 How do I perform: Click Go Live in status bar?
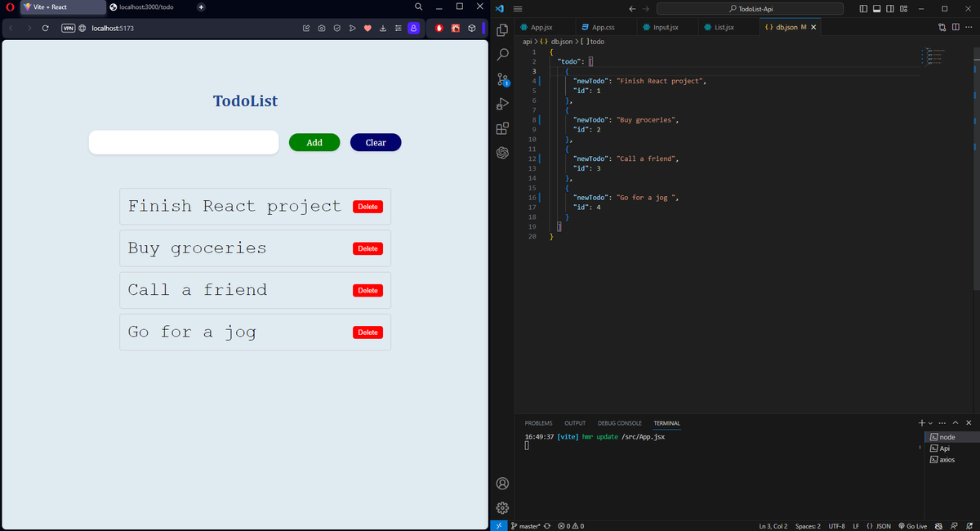[912, 525]
